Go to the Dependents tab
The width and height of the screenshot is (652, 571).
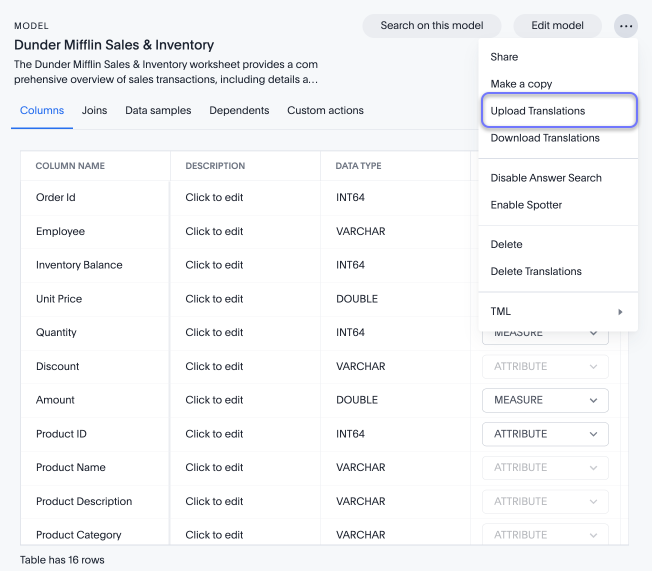click(x=239, y=110)
